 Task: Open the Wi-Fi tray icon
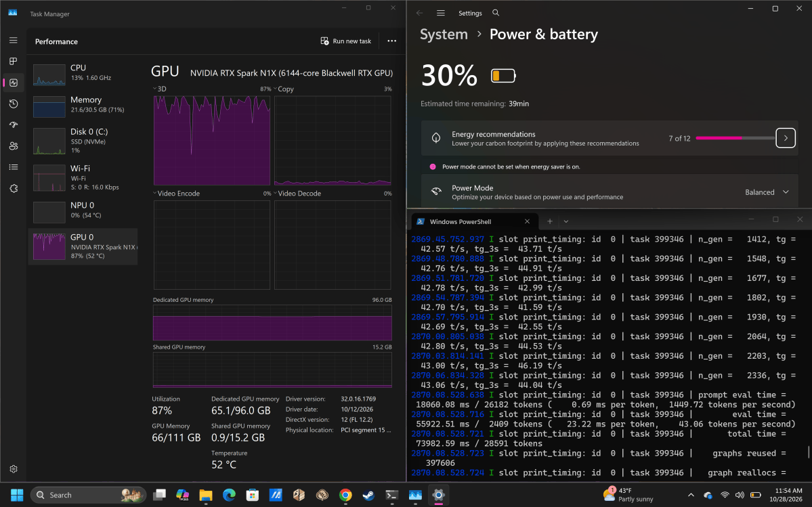[725, 495]
